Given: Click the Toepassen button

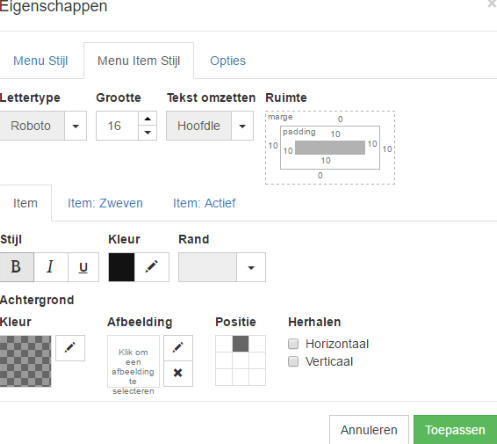Looking at the screenshot, I should [x=455, y=430].
